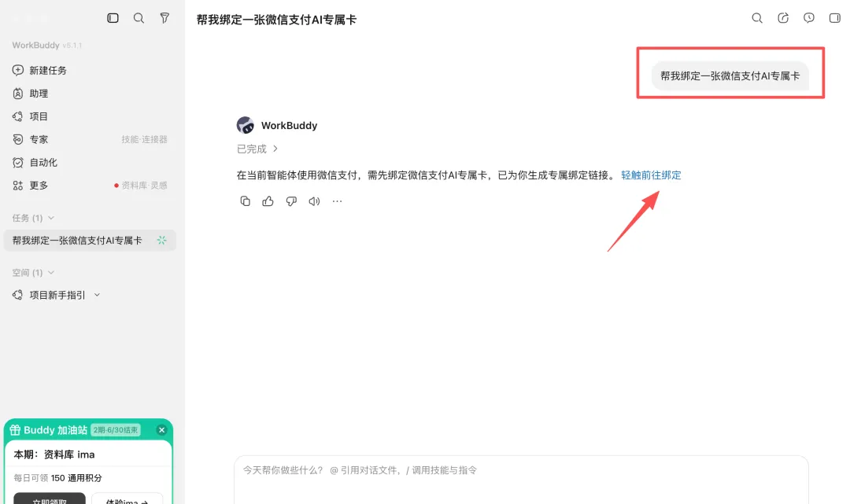The width and height of the screenshot is (850, 504).
Task: Click 立即领取 button
Action: 50,498
